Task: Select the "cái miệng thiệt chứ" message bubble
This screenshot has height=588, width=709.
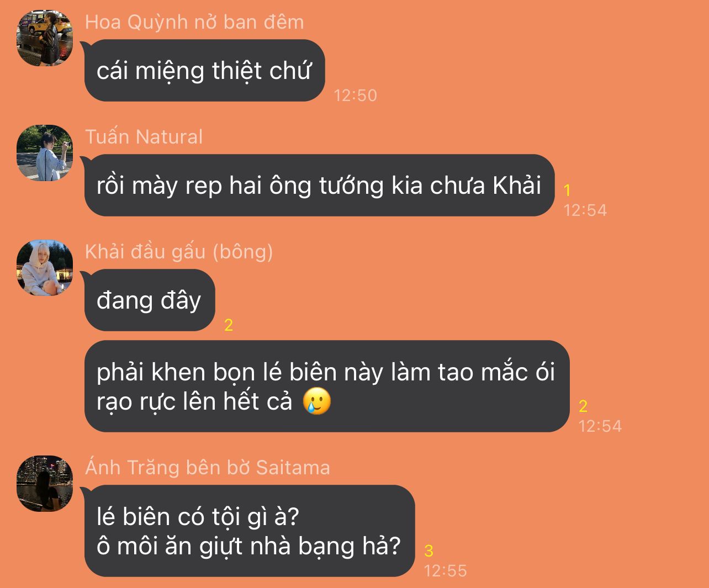Action: (x=204, y=71)
